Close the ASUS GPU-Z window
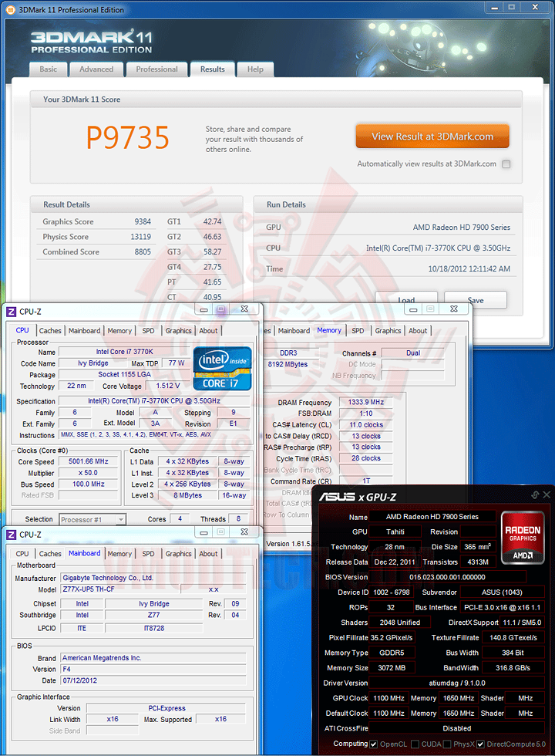555x756 pixels. coord(547,494)
